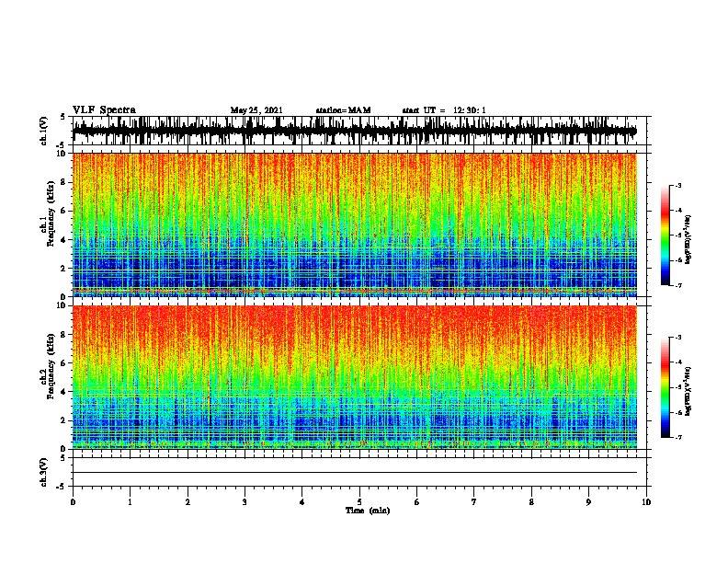This screenshot has width=728, height=563.
Task: Click the 4 kHz tick on ch.2 frequency axis
Action: tap(64, 392)
